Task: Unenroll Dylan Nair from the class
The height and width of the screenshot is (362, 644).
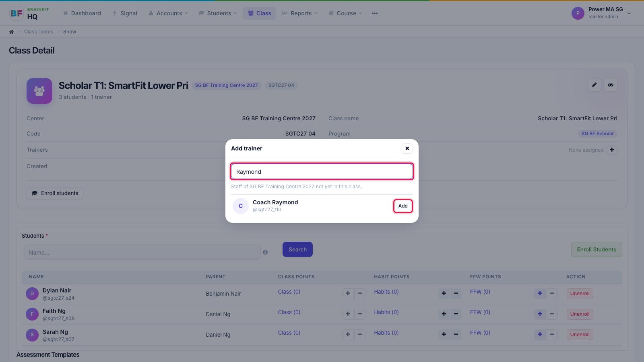Action: click(x=580, y=294)
